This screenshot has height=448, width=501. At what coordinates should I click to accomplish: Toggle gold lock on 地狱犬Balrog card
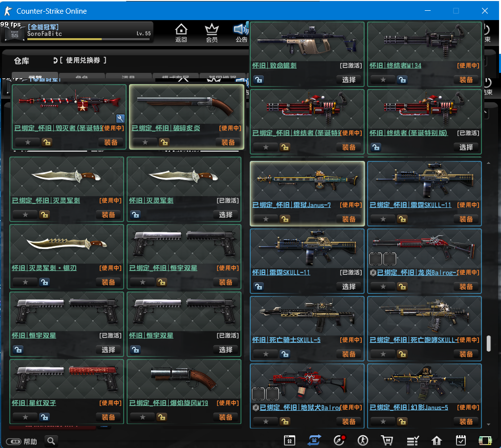pyautogui.click(x=285, y=422)
